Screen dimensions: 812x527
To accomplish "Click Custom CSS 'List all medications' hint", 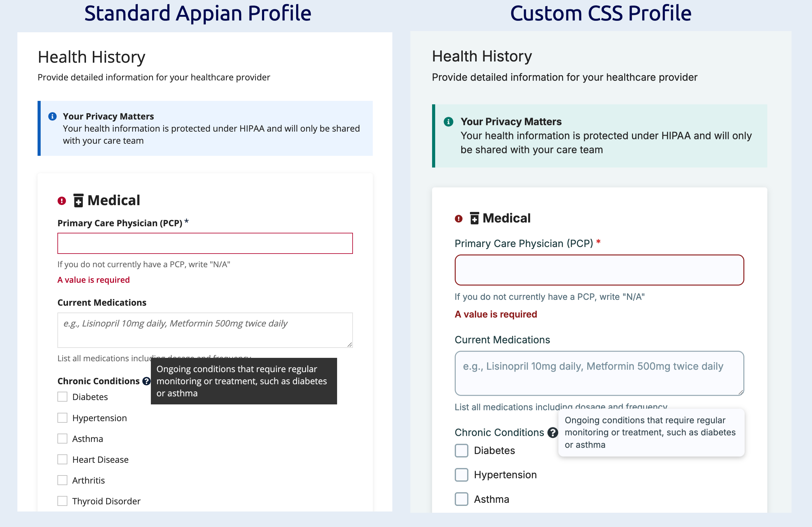I will coord(561,407).
